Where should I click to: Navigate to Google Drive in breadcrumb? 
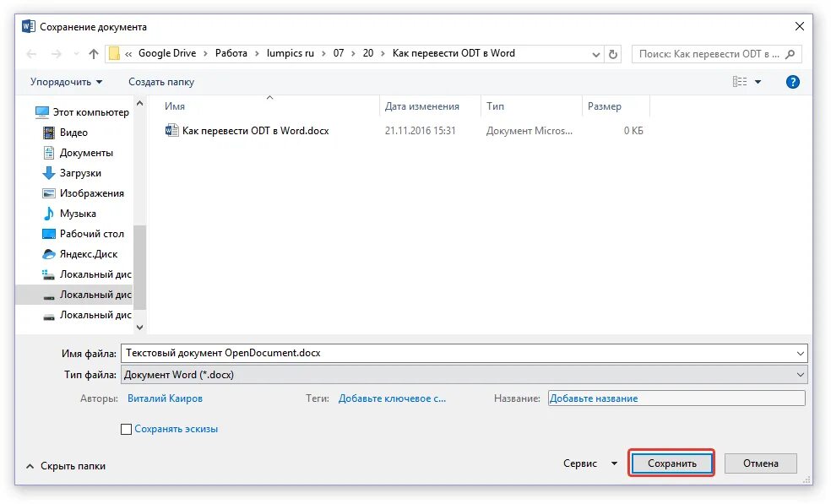click(x=167, y=53)
